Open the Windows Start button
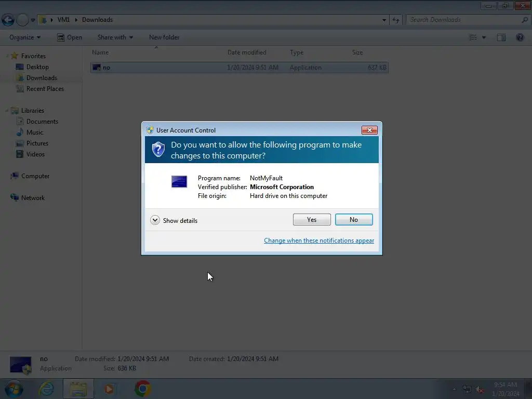The width and height of the screenshot is (532, 399). [14, 389]
